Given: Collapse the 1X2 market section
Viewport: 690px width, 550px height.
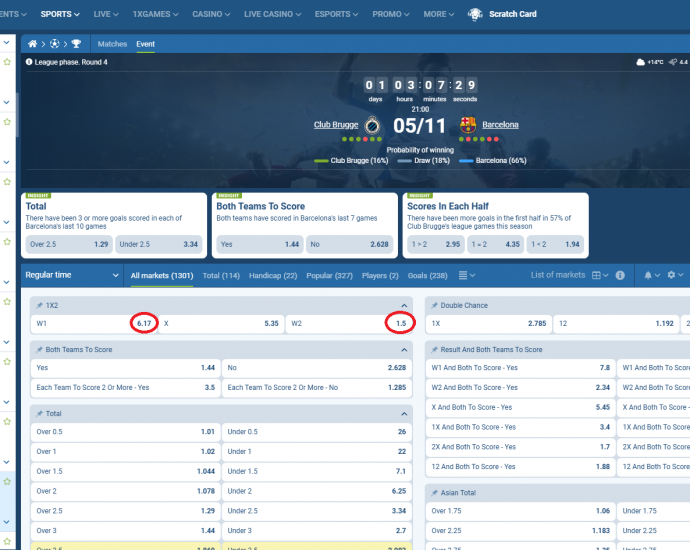Looking at the screenshot, I should click(x=404, y=305).
